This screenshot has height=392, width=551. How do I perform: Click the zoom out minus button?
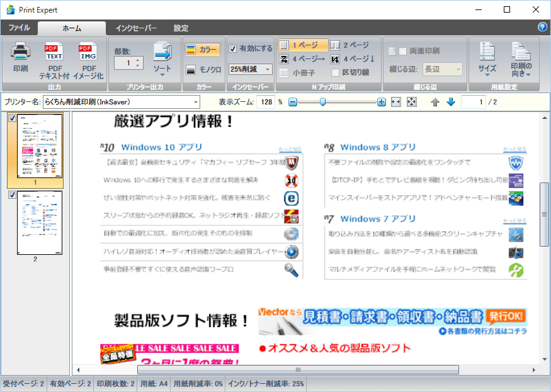(293, 102)
